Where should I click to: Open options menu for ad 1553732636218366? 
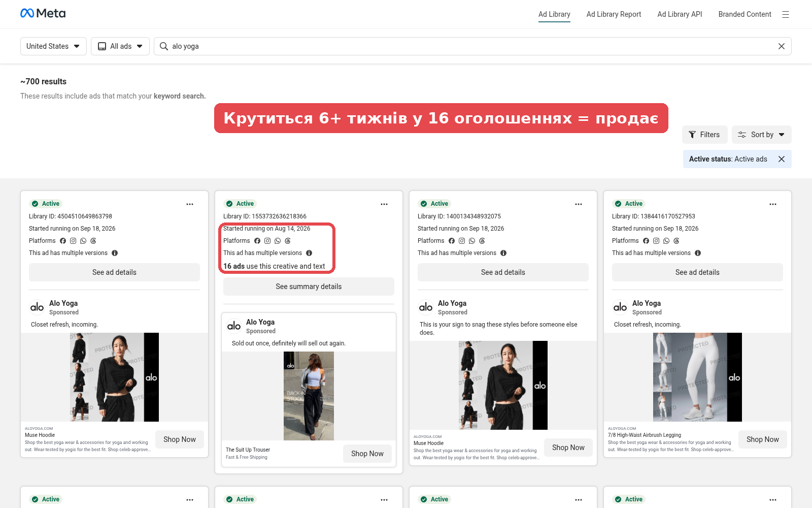384,204
